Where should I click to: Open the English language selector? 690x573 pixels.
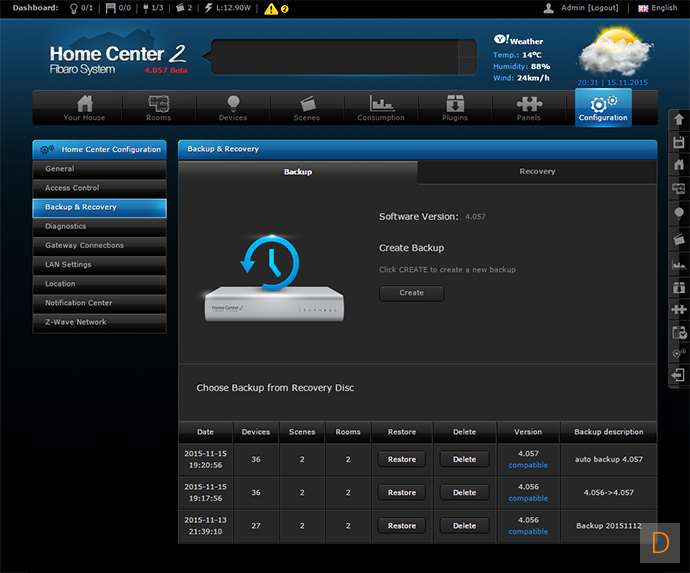pos(657,8)
